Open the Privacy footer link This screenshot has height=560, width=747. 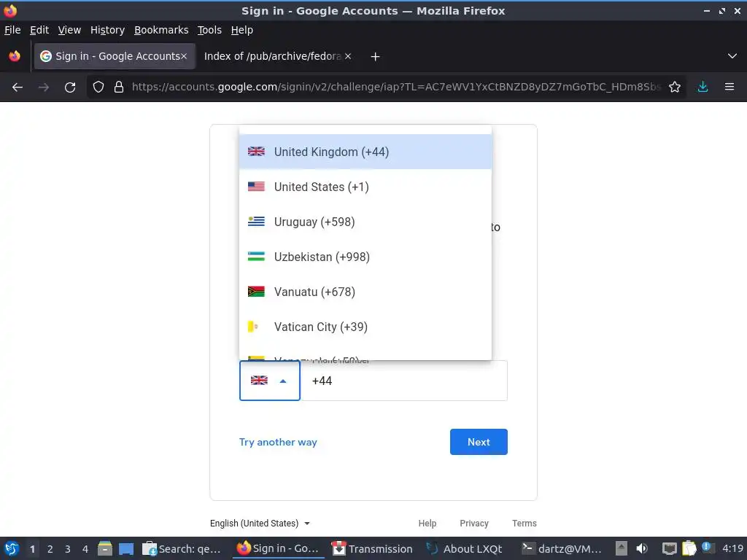(x=474, y=524)
